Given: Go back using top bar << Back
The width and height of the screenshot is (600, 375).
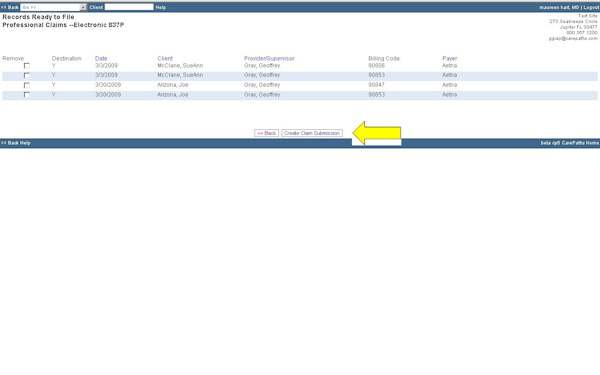Looking at the screenshot, I should (x=10, y=7).
